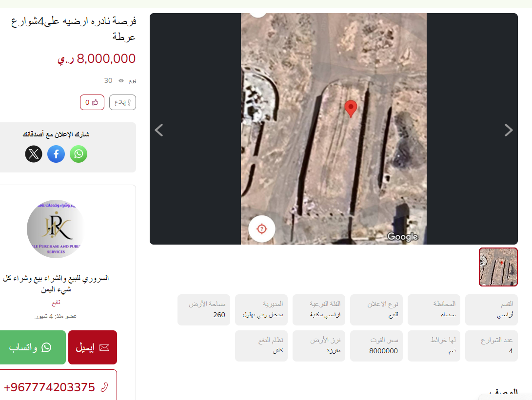The image size is (532, 400).
Task: Open the seller profile name link
Action: (56, 284)
